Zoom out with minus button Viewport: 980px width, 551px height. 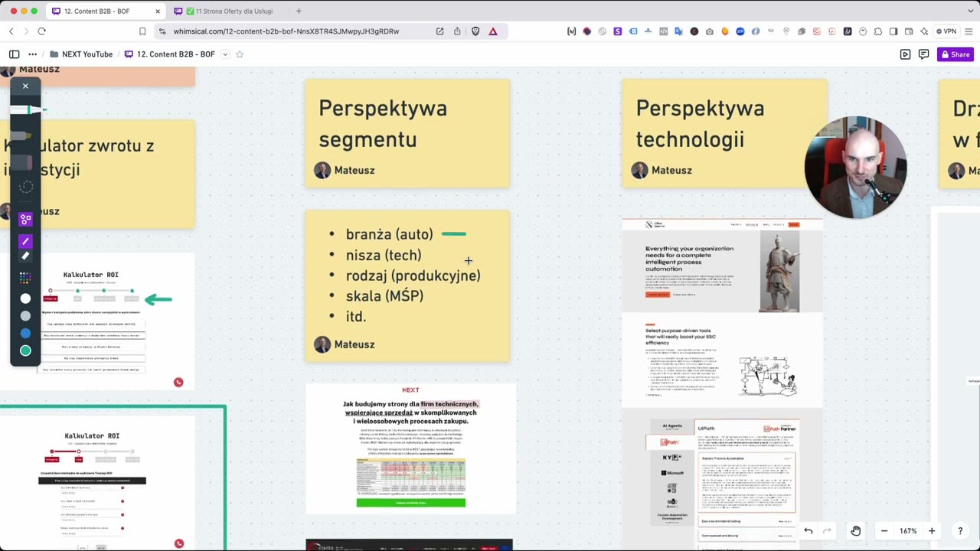pyautogui.click(x=884, y=530)
